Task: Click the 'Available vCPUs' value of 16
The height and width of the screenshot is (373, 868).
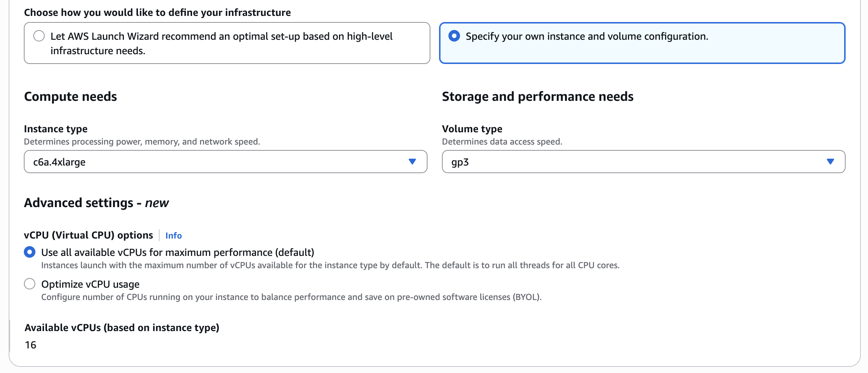Action: 31,345
